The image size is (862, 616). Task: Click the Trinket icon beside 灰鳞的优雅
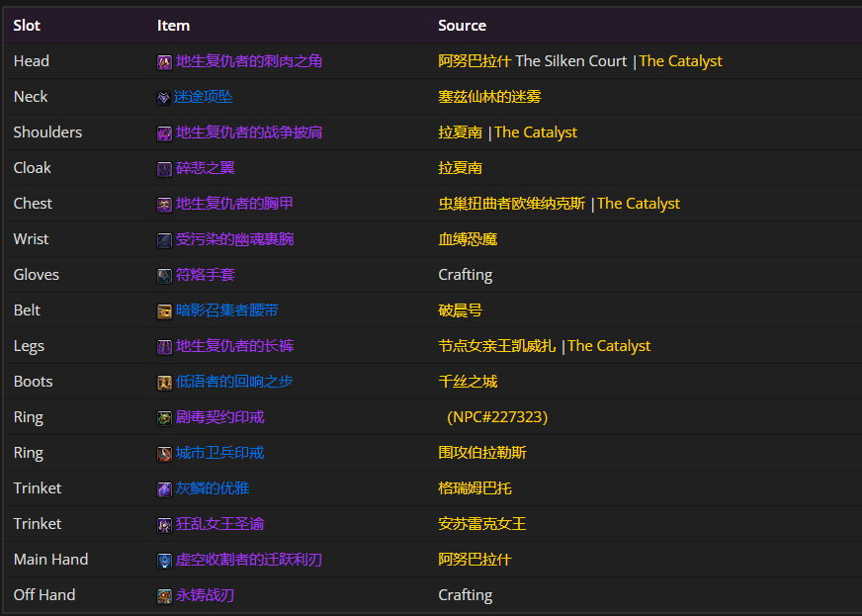click(164, 489)
